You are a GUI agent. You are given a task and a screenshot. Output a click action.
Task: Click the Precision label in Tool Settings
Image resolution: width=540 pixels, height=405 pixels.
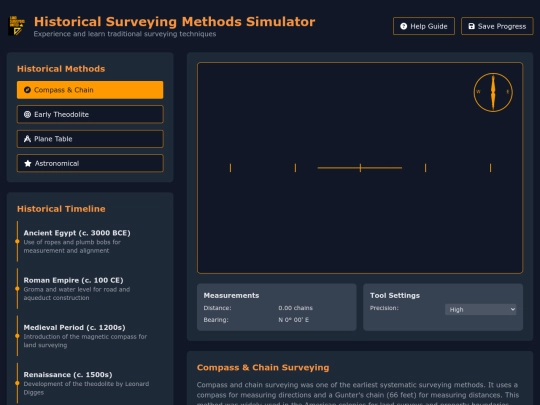coord(384,308)
